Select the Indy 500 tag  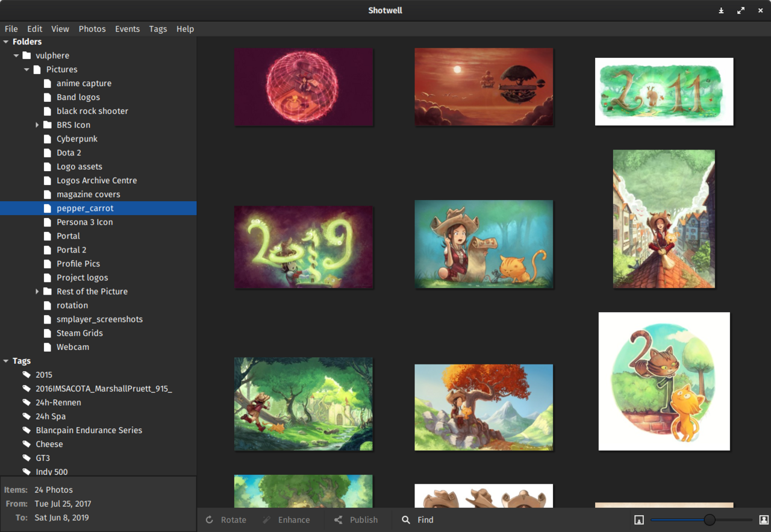(x=52, y=472)
